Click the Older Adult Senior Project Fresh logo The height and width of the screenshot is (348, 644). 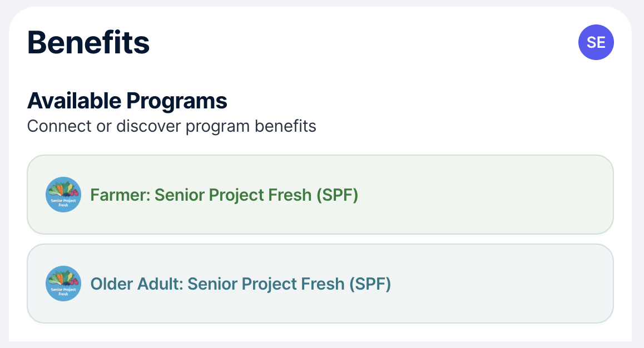[63, 284]
